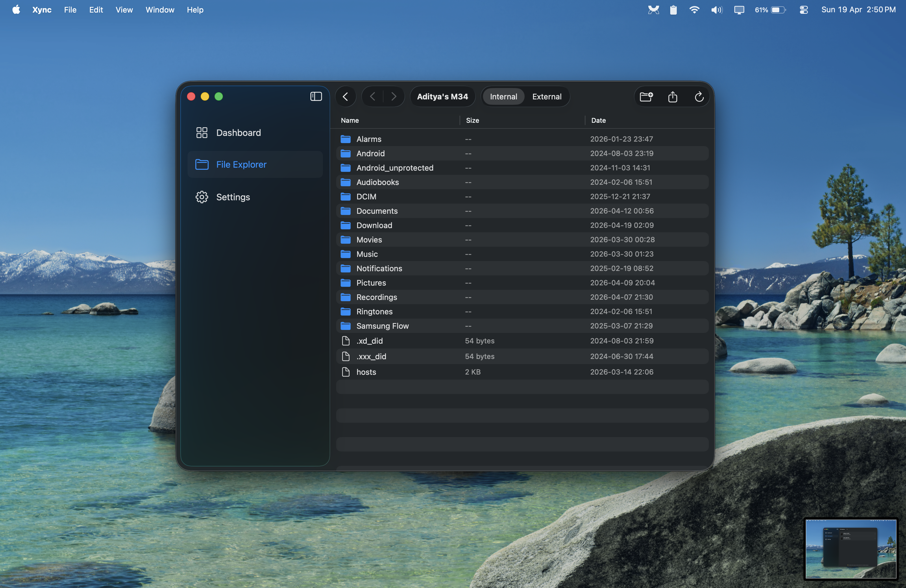Click the Aditya's M34 device button
The image size is (906, 588).
[x=442, y=97]
